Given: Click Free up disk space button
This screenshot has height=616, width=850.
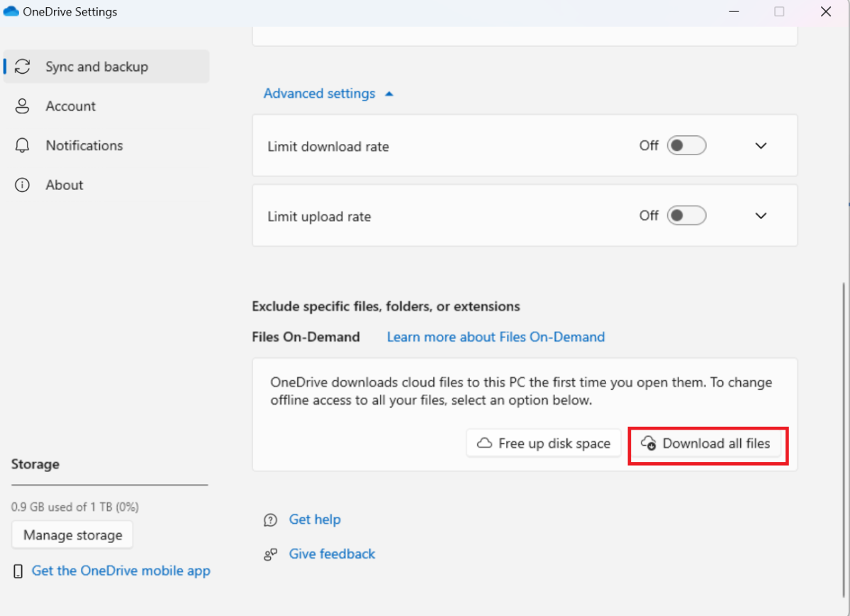Looking at the screenshot, I should 544,443.
